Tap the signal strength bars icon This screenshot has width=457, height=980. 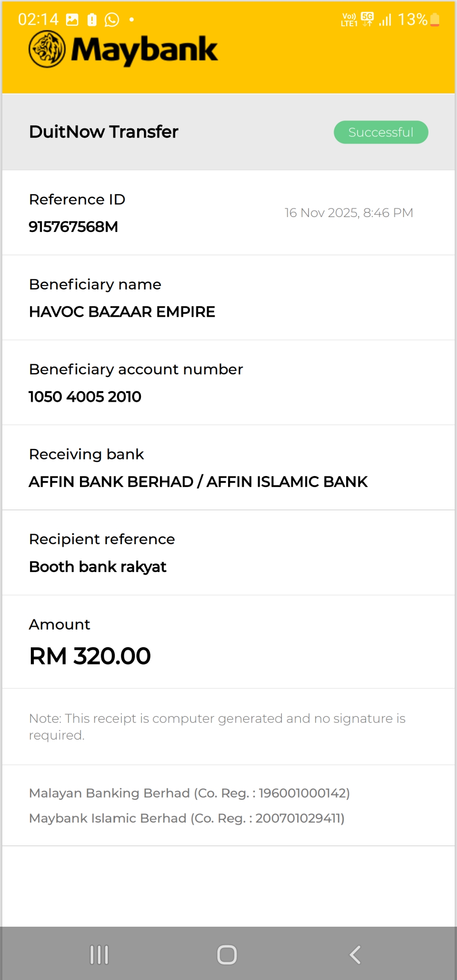pyautogui.click(x=385, y=20)
